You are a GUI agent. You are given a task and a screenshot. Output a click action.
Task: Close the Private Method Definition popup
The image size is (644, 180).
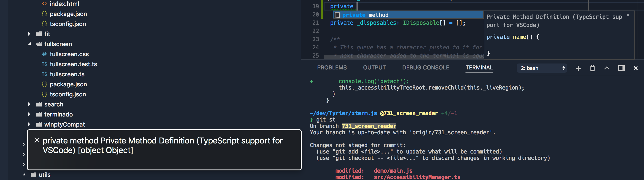(628, 15)
